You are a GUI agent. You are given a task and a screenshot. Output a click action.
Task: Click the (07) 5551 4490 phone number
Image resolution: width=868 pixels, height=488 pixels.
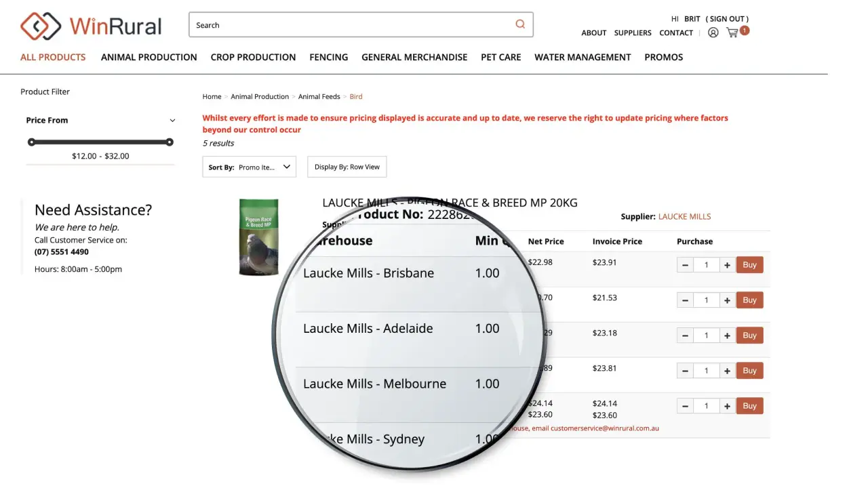62,251
